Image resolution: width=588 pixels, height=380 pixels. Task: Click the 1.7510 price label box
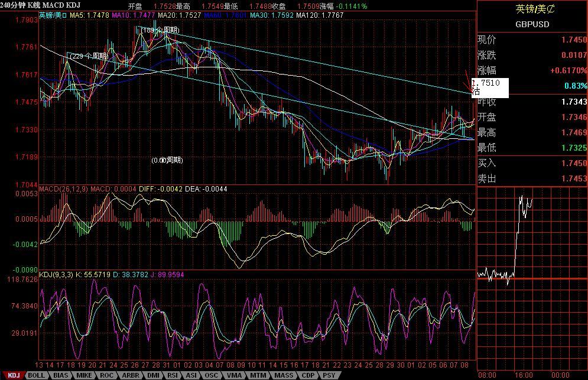(489, 87)
